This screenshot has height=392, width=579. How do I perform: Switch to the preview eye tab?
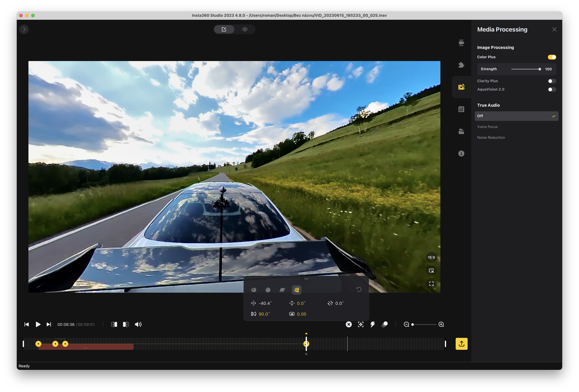[x=245, y=29]
